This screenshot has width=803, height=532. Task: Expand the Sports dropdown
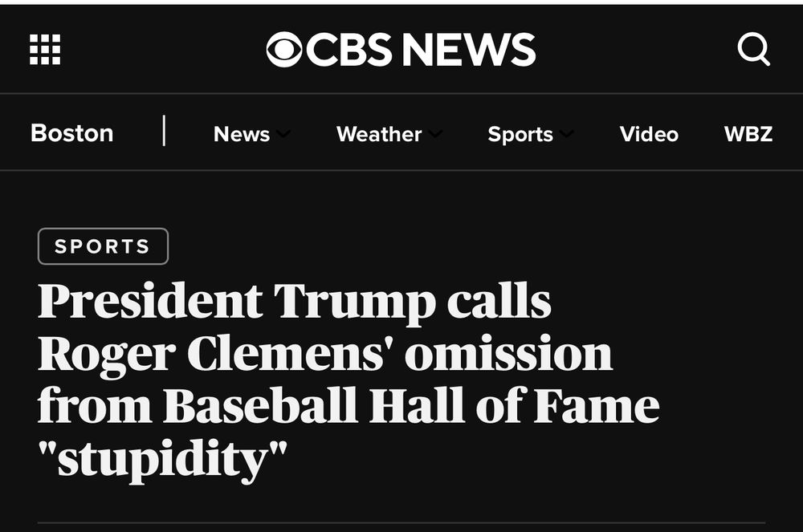pyautogui.click(x=528, y=134)
